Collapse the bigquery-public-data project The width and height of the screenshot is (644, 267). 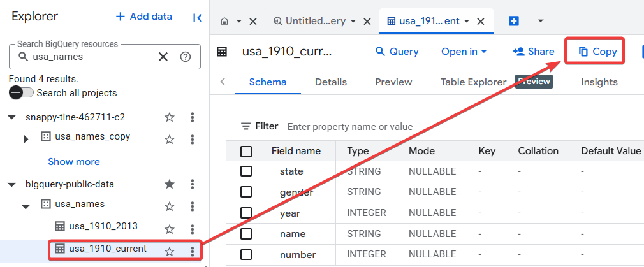click(x=11, y=184)
